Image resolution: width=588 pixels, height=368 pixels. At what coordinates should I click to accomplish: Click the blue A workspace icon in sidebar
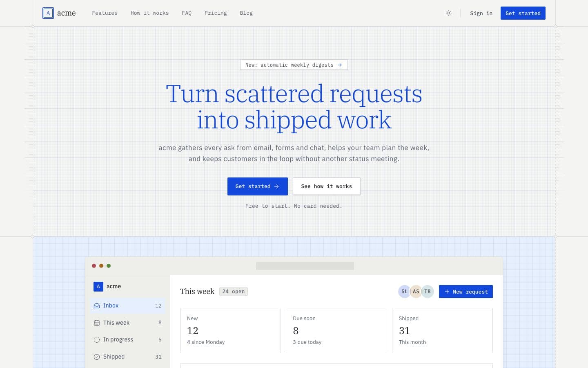(x=98, y=287)
